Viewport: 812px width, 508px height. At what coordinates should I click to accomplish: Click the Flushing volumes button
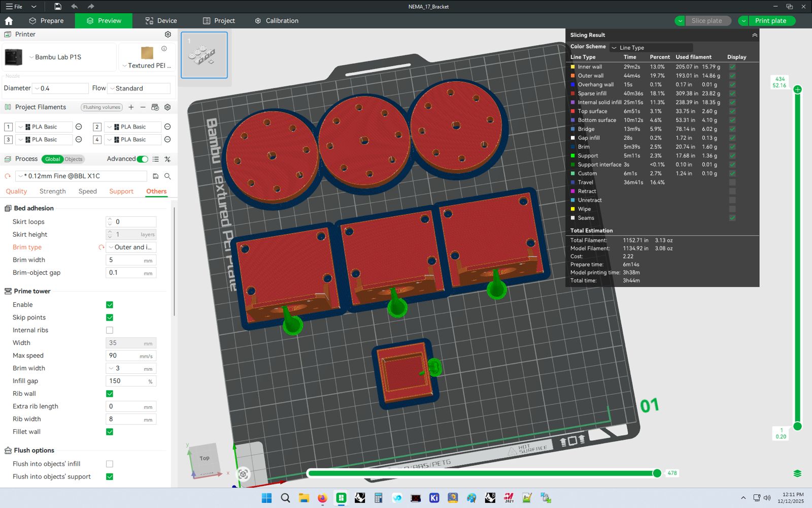(x=101, y=107)
